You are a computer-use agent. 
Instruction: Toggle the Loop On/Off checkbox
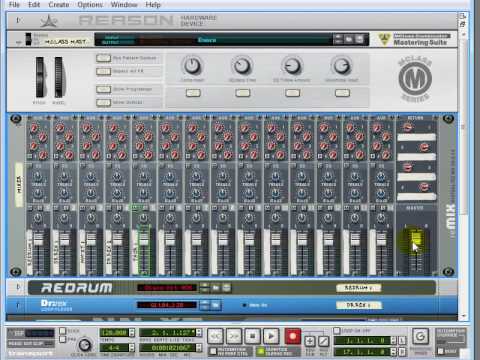[337, 331]
